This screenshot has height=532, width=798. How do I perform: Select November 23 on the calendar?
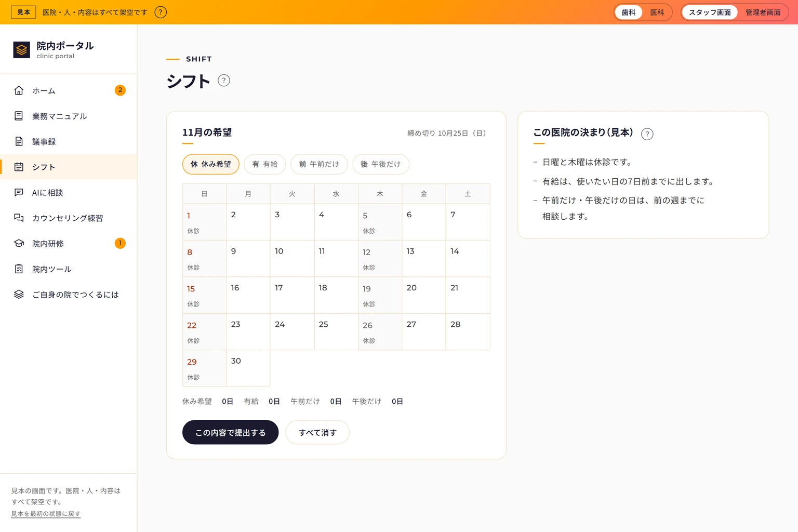pyautogui.click(x=248, y=331)
